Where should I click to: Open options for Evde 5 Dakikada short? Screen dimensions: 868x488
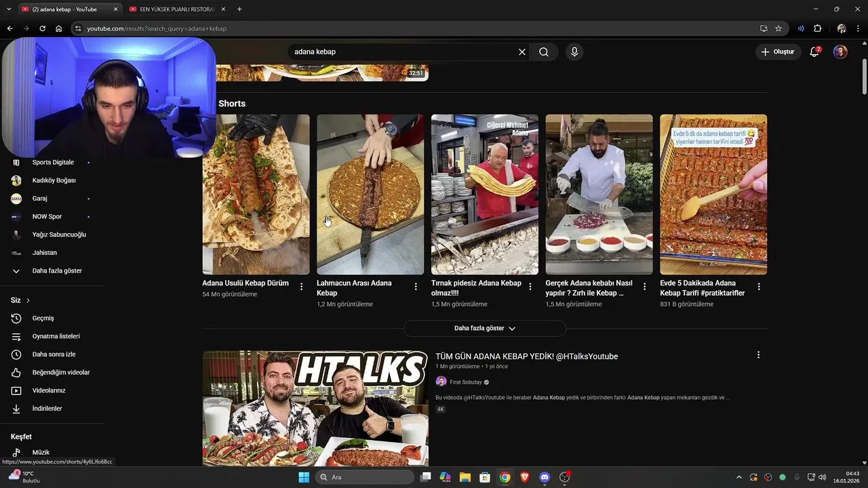click(759, 287)
